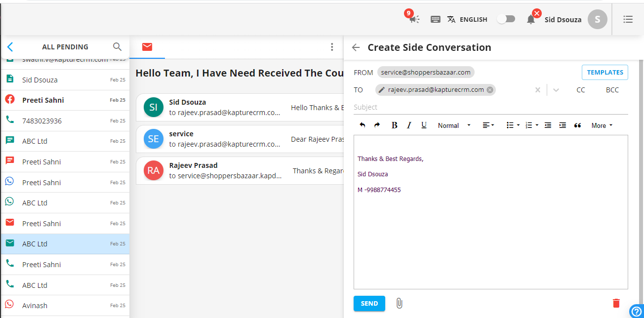The image size is (644, 318).
Task: Insert a blockquote
Action: pos(577,125)
